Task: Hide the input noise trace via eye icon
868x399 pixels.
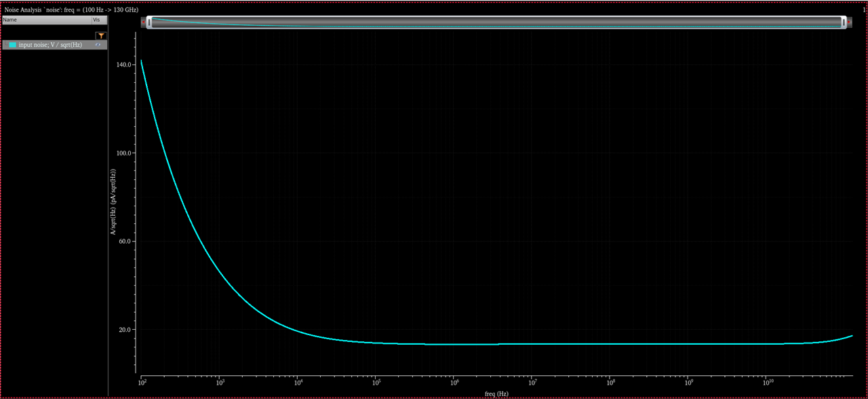Action: tap(98, 45)
